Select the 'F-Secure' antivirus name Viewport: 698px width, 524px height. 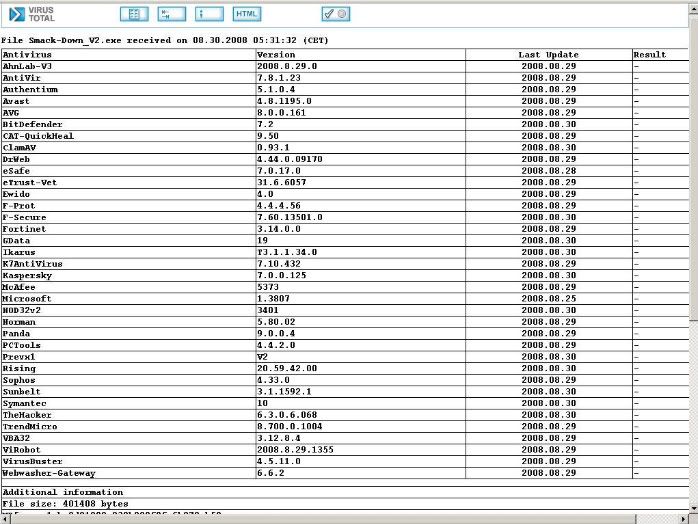[x=24, y=217]
